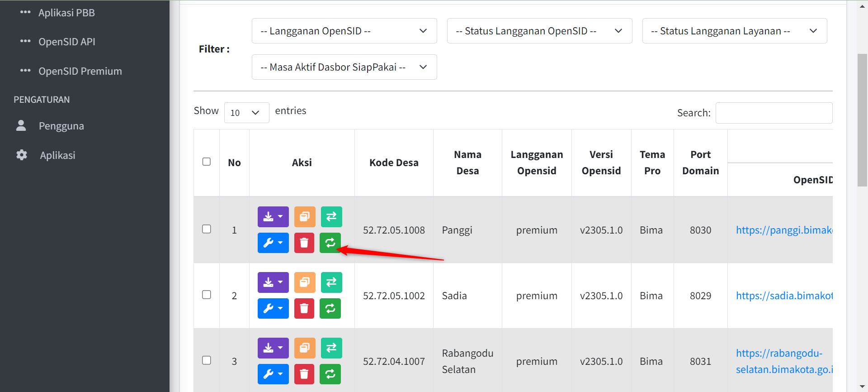
Task: Select Kode Desa cell 52.72.05.1002
Action: click(394, 296)
